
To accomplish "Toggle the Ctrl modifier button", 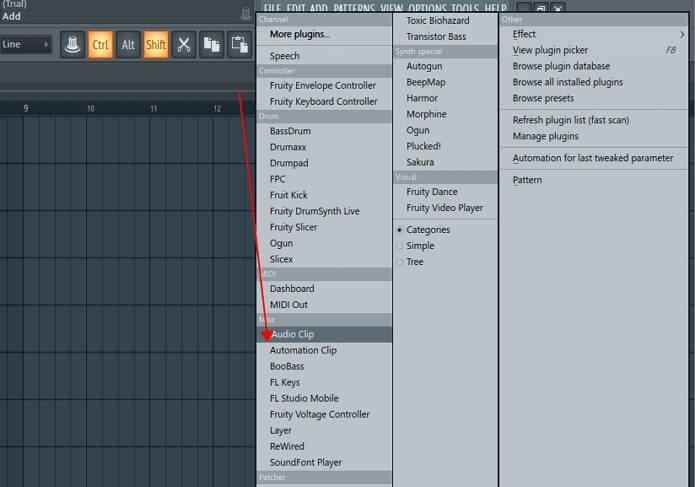I will coord(100,44).
